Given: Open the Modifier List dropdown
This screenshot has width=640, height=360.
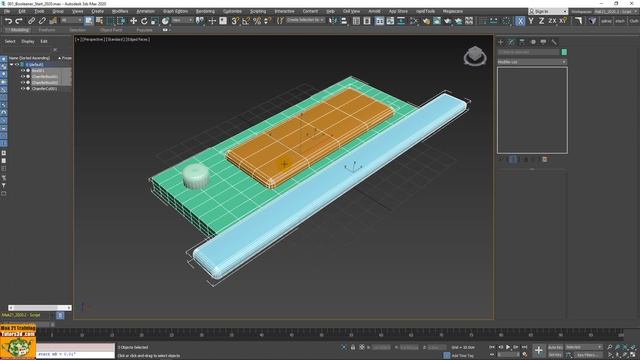Looking at the screenshot, I should click(532, 62).
